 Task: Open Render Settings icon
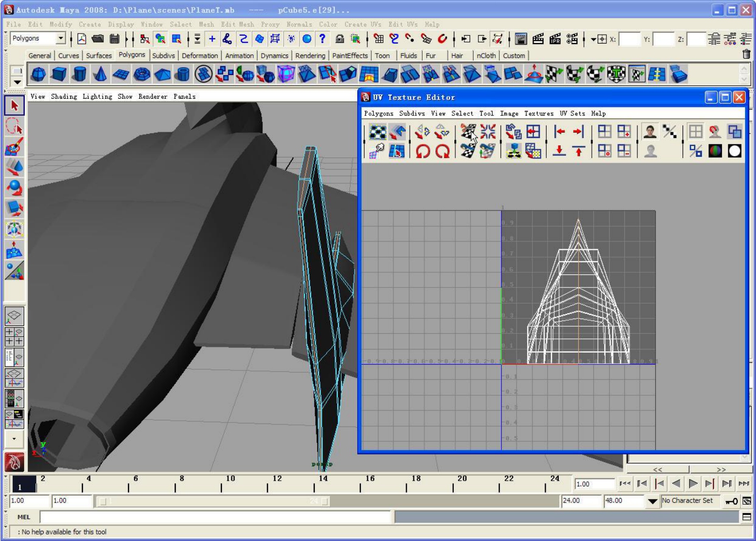(x=572, y=39)
